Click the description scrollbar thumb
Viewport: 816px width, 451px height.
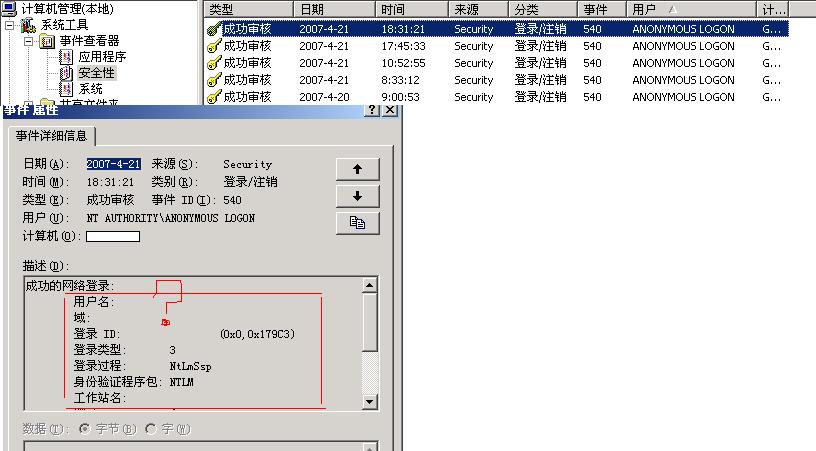pyautogui.click(x=370, y=321)
